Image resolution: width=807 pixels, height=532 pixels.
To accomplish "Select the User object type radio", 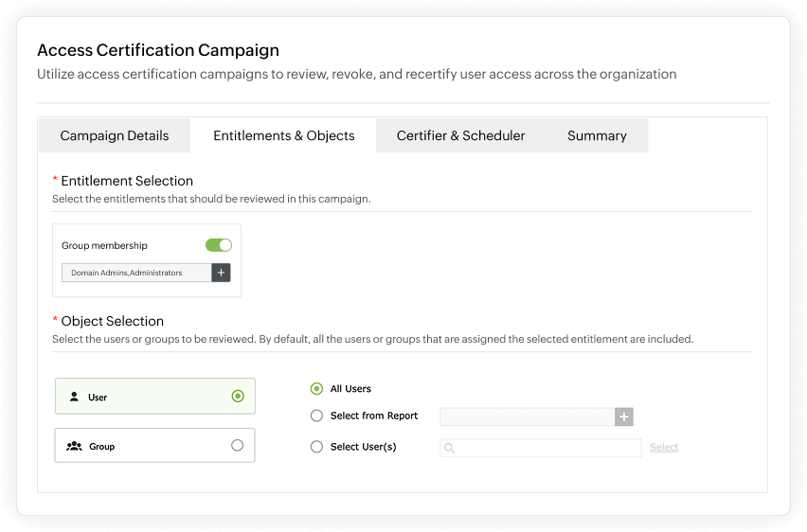I will (x=237, y=397).
